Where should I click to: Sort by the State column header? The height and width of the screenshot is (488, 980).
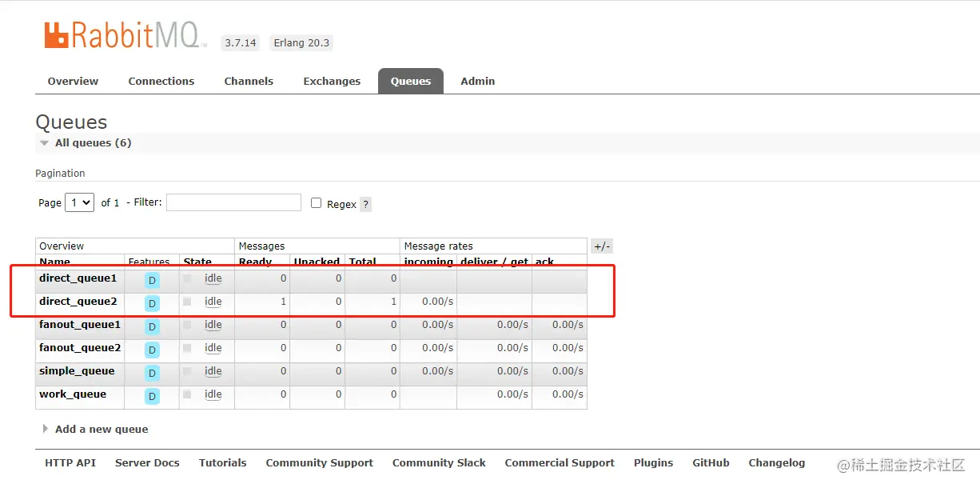click(x=197, y=262)
